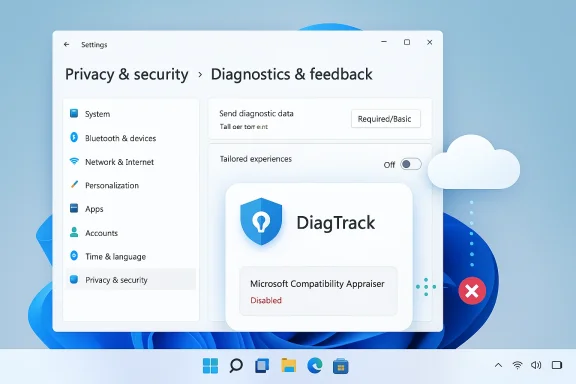Viewport: 576px width, 384px height.
Task: Click the System icon in the sidebar
Action: [74, 113]
